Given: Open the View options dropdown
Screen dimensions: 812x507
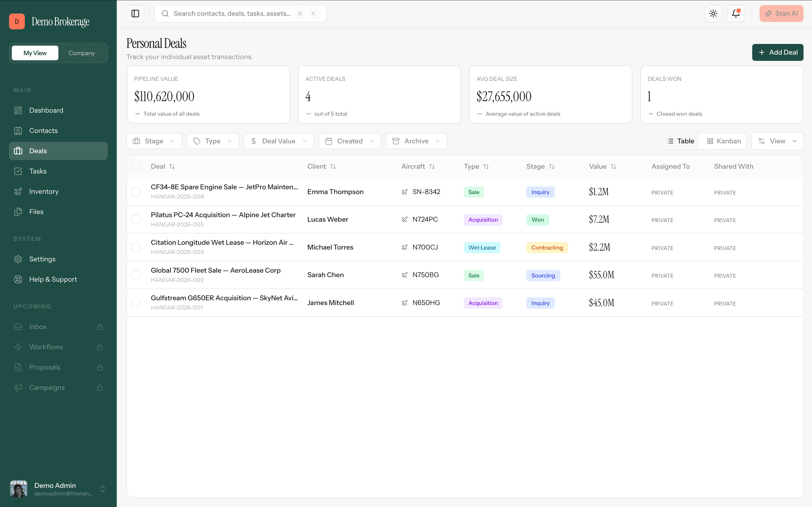Looking at the screenshot, I should point(777,141).
